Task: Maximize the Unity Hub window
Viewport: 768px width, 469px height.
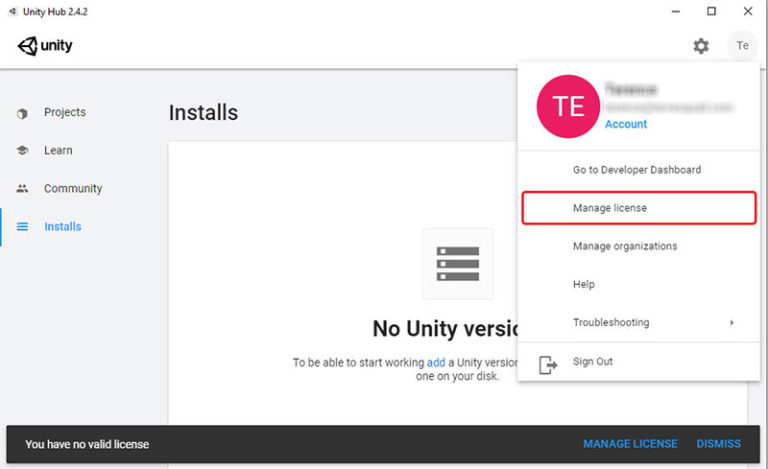Action: click(x=711, y=11)
